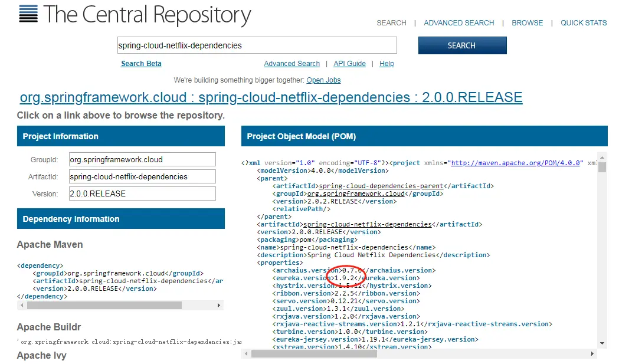Open the Quick Stats menu item
This screenshot has width=619, height=364.
click(584, 23)
